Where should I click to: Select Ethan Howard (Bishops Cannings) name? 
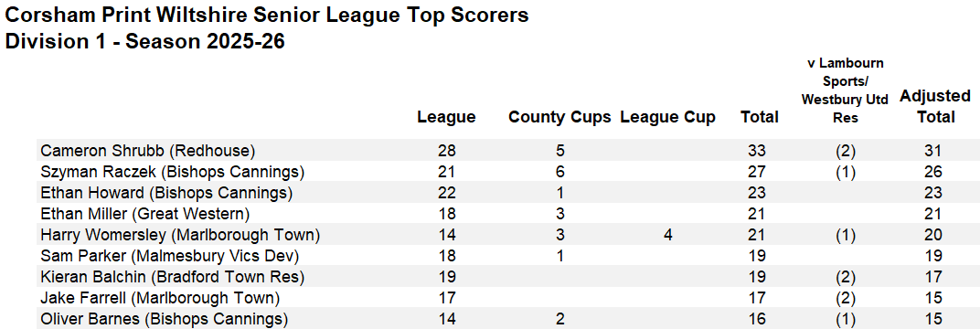click(166, 193)
